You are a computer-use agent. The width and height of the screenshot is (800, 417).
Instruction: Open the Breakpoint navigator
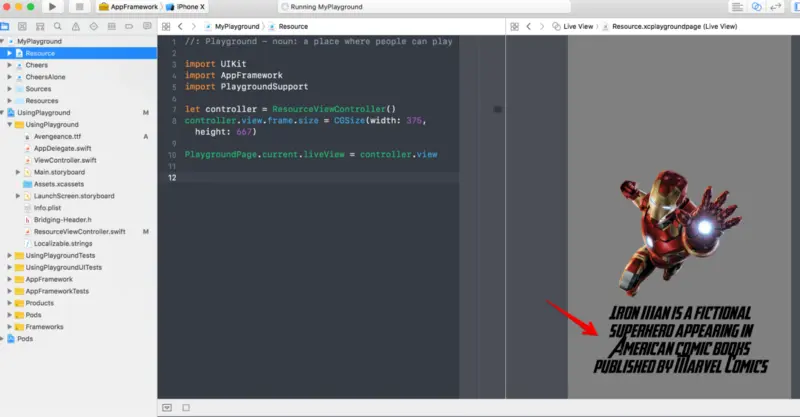(129, 27)
